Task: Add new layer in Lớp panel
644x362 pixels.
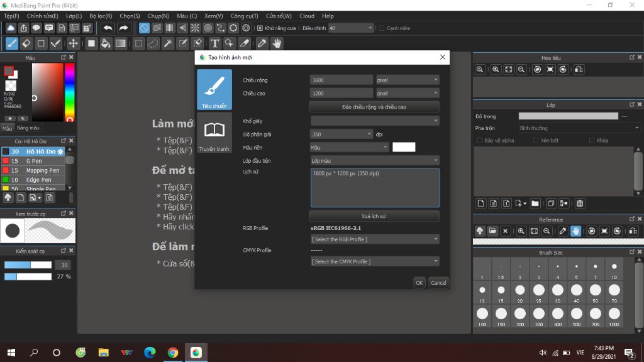Action: point(481,203)
